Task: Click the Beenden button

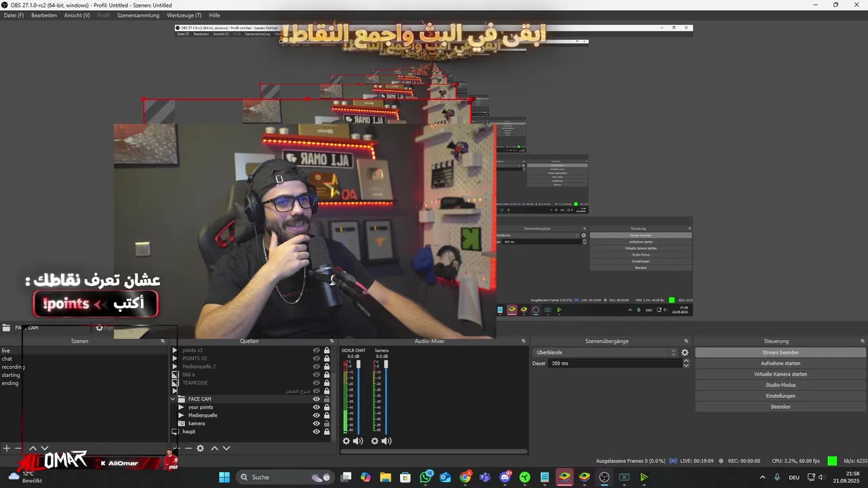Action: pyautogui.click(x=781, y=407)
